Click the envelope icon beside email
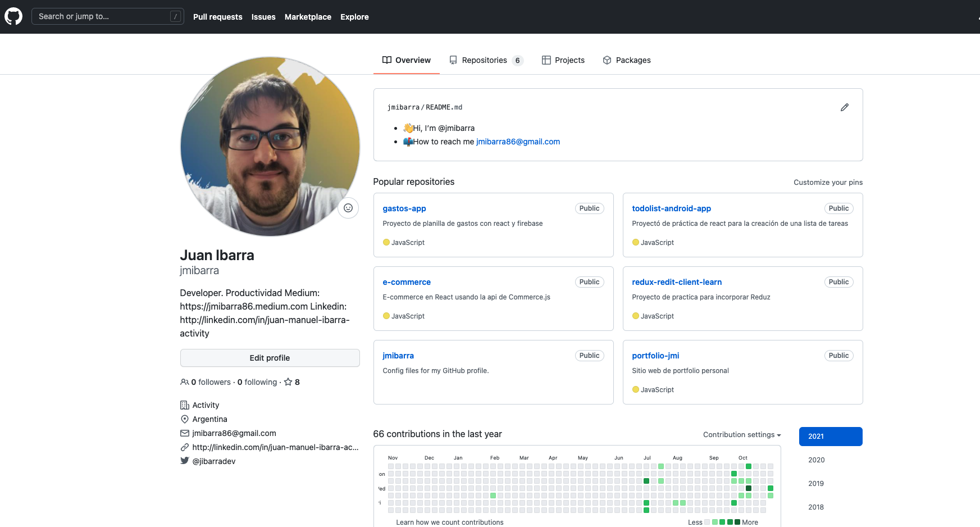Image resolution: width=980 pixels, height=527 pixels. [184, 433]
